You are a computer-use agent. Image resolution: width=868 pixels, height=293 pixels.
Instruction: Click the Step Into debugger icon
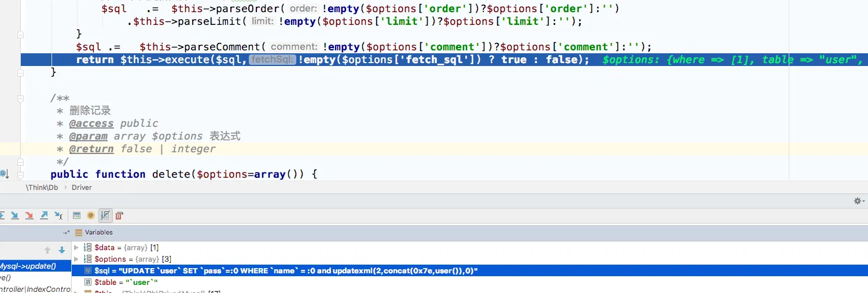tap(14, 215)
